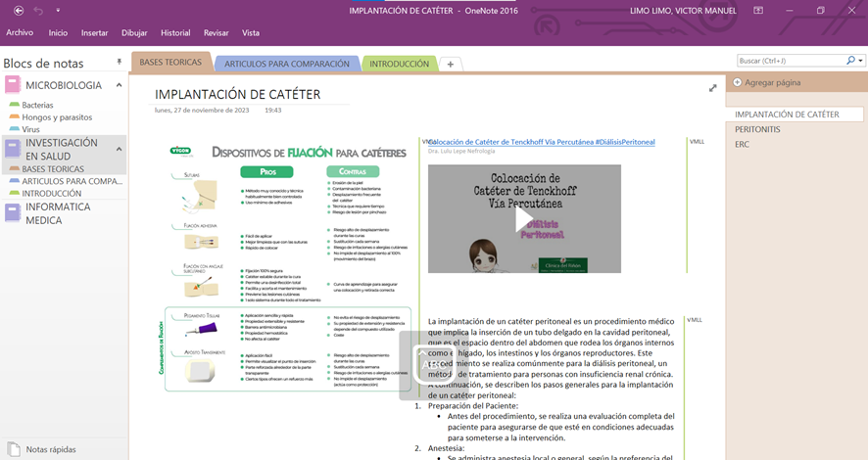Switch to the BASES TEORICAS section tab
The height and width of the screenshot is (460, 868).
(170, 62)
